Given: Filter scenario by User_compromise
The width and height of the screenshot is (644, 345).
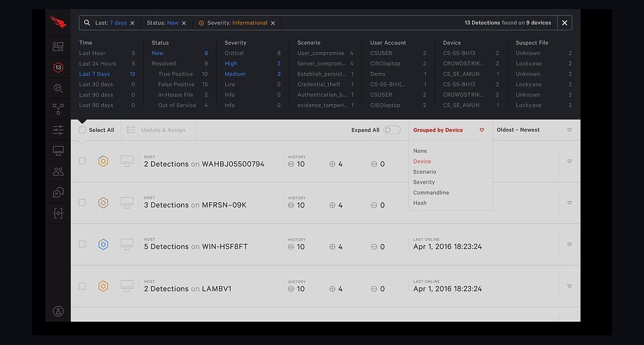Looking at the screenshot, I should (321, 53).
